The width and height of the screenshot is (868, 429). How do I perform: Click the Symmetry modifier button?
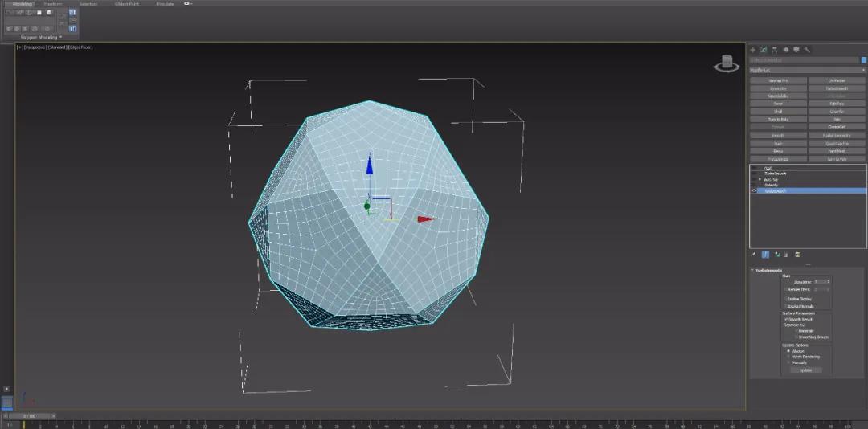tap(778, 88)
